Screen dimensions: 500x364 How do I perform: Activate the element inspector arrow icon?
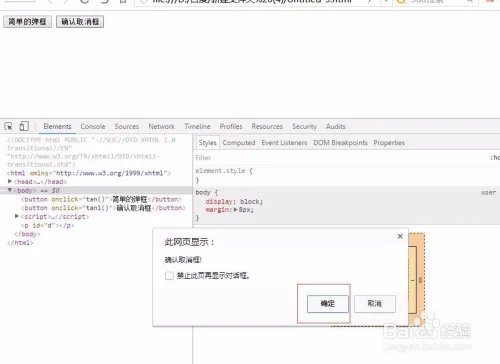(9, 126)
